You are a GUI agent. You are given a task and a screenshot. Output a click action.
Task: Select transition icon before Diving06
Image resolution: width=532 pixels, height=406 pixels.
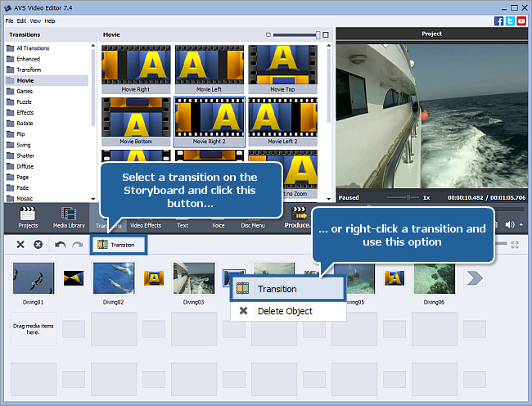[394, 278]
